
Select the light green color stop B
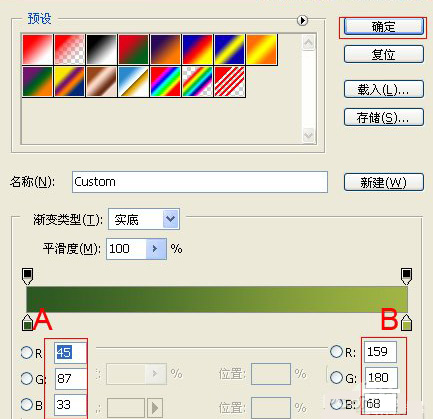[406, 323]
